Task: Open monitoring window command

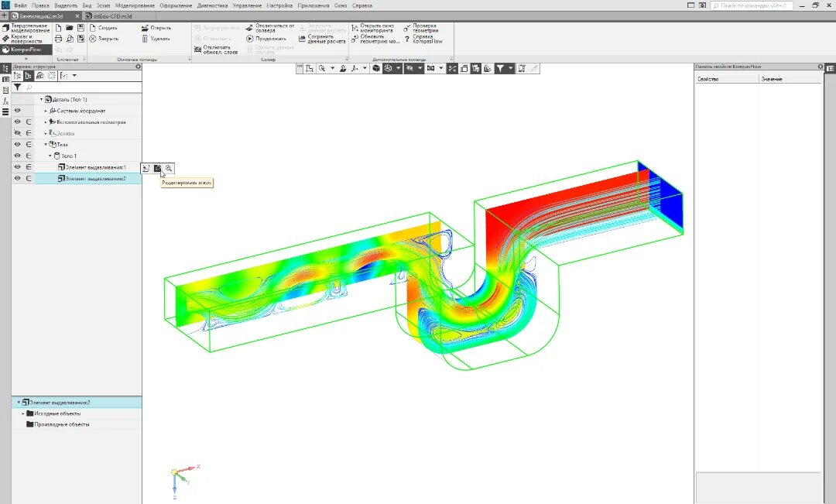Action: pos(372,28)
